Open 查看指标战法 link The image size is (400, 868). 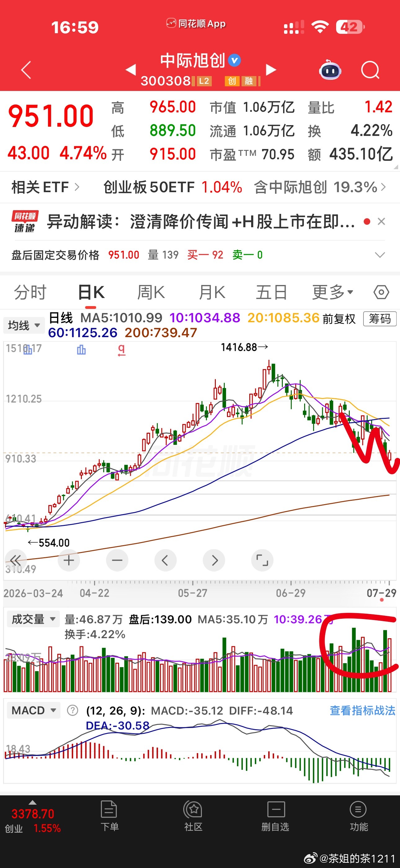click(x=362, y=710)
